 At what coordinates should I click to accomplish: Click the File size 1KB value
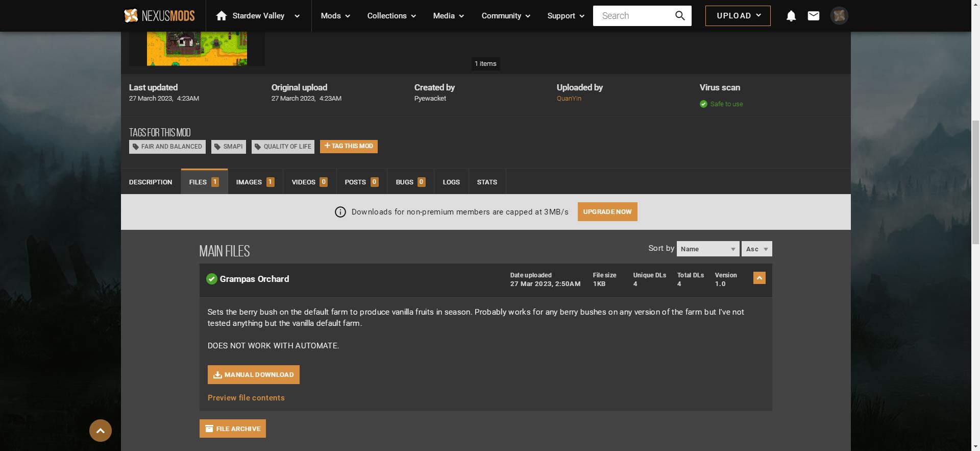(x=599, y=284)
